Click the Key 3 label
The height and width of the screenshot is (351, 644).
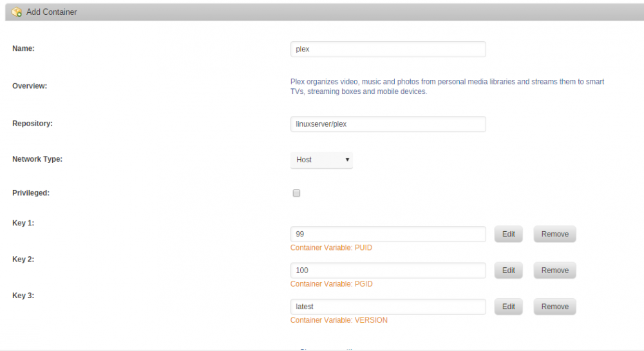click(23, 295)
